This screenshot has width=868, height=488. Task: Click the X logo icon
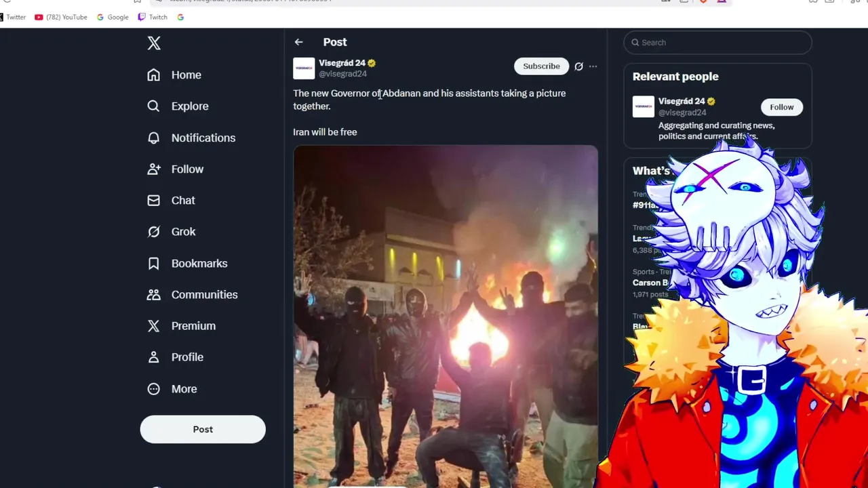click(154, 43)
